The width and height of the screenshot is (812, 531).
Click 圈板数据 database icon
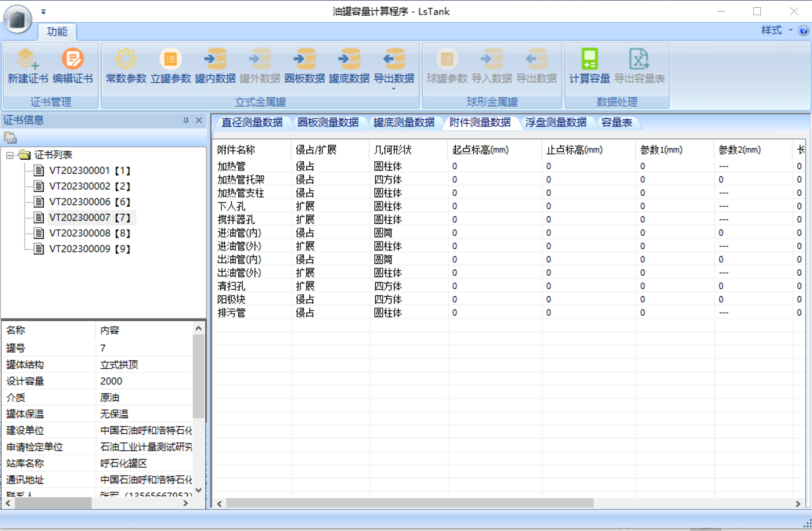(x=305, y=59)
